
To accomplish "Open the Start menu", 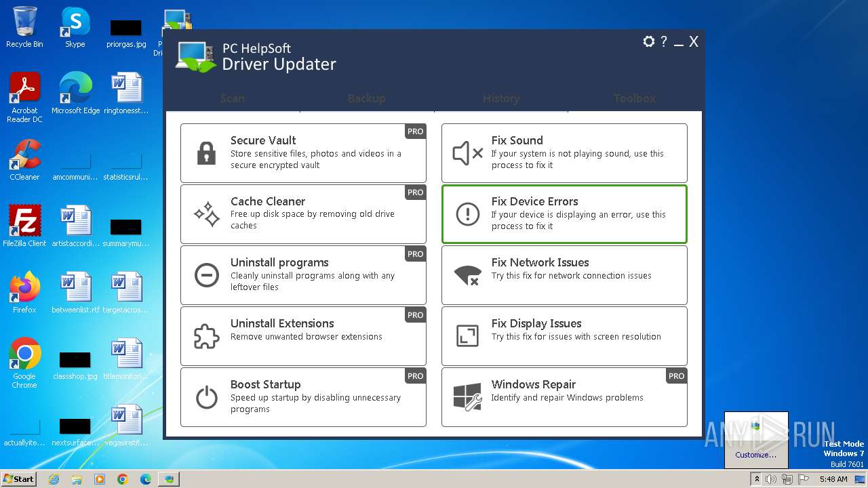I will click(18, 479).
